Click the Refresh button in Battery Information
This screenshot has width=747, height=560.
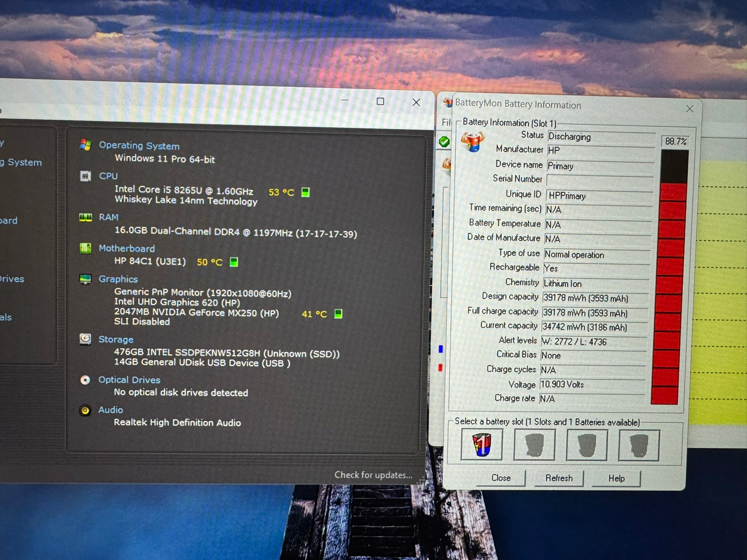[559, 478]
